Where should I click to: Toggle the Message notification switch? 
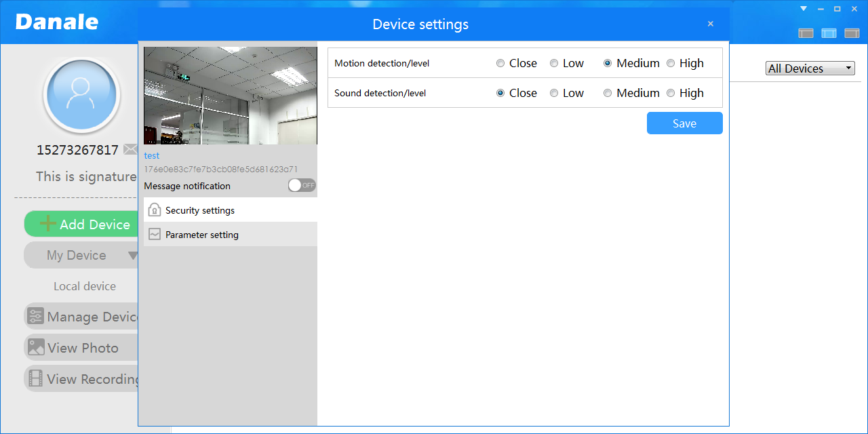pos(302,186)
